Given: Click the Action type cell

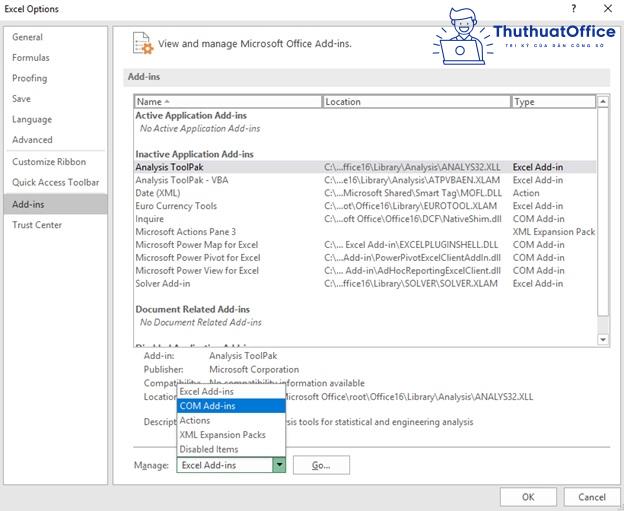Looking at the screenshot, I should pyautogui.click(x=526, y=193).
